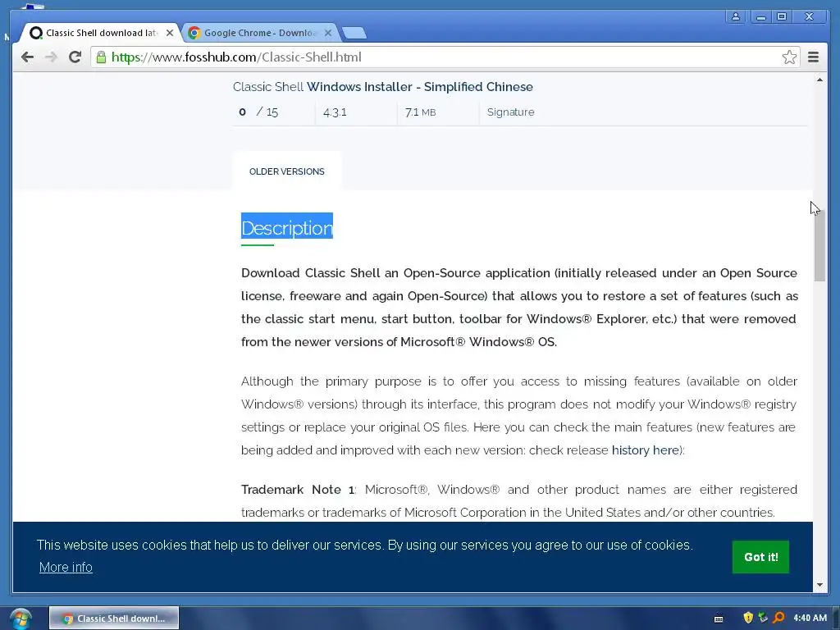Switch to Classic Shell download tab
Screen dimensions: 840x630
point(99,33)
